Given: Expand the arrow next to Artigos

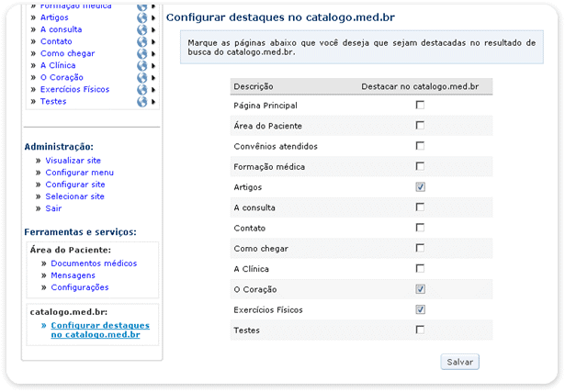Looking at the screenshot, I should pos(153,17).
